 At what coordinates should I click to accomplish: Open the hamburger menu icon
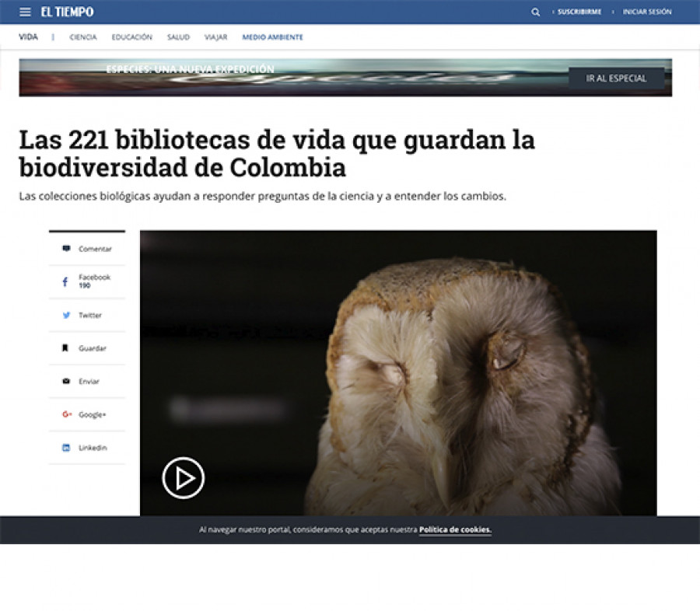[25, 12]
